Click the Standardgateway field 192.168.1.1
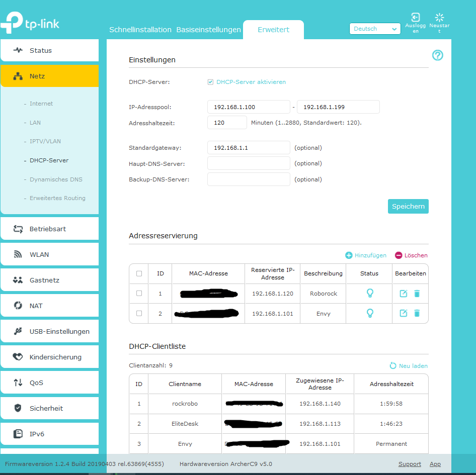The width and height of the screenshot is (476, 475). 249,147
